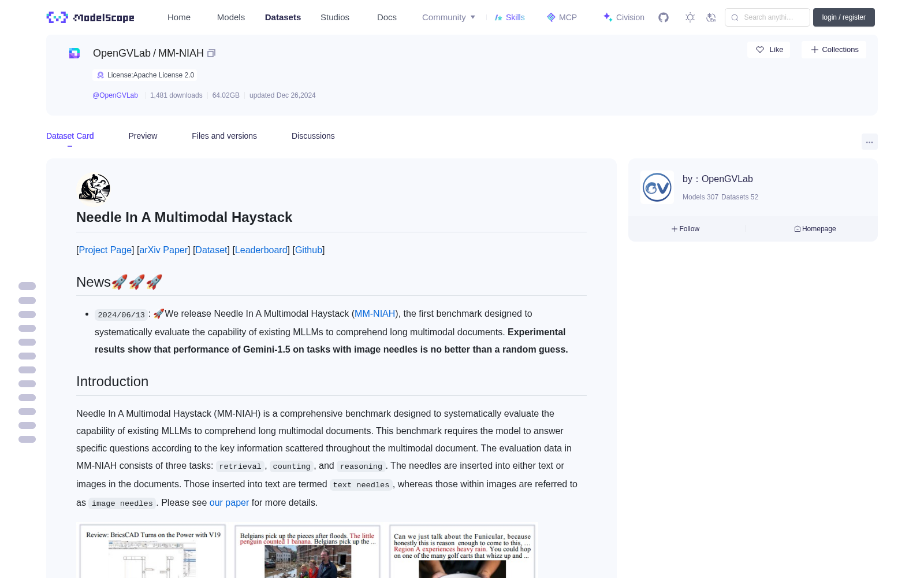Click the '1,481 downloads' text
Screen dimensions: 924x578
(176, 95)
